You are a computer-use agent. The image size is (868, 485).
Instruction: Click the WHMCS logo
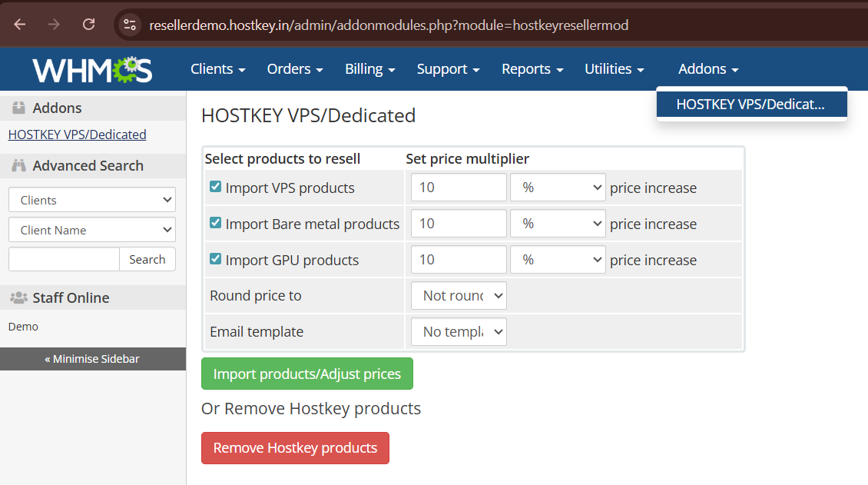tap(92, 69)
